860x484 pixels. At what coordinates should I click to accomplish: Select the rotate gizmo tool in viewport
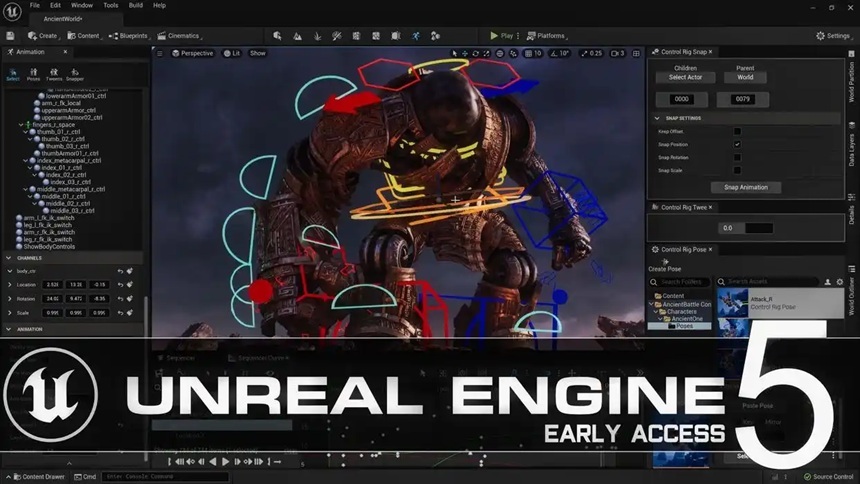tap(476, 53)
